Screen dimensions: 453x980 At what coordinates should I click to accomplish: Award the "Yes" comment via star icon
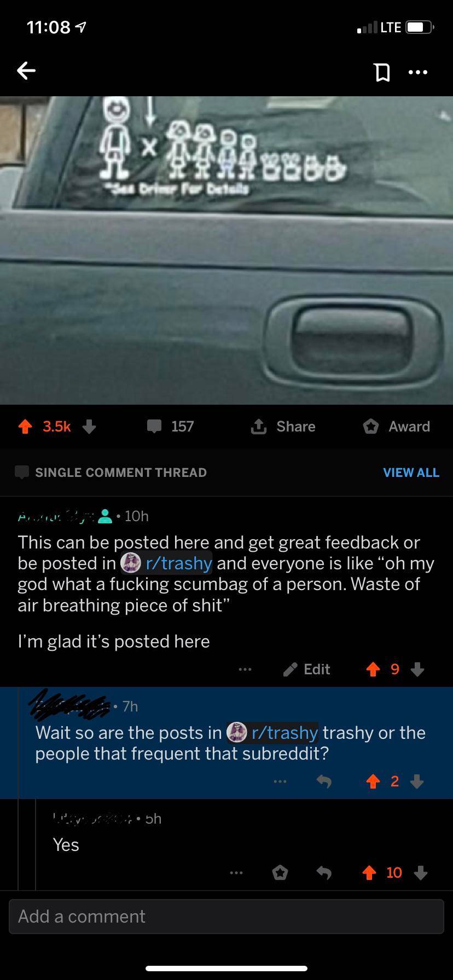[x=280, y=873]
